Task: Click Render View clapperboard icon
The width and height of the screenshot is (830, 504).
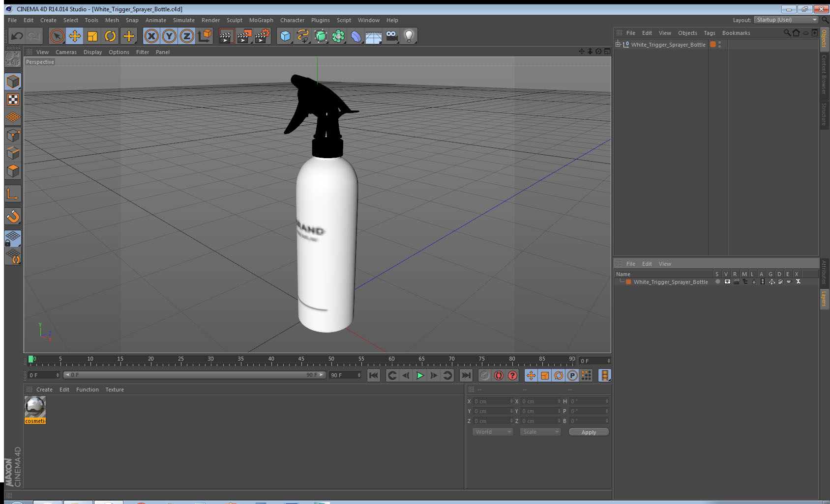Action: pyautogui.click(x=226, y=36)
